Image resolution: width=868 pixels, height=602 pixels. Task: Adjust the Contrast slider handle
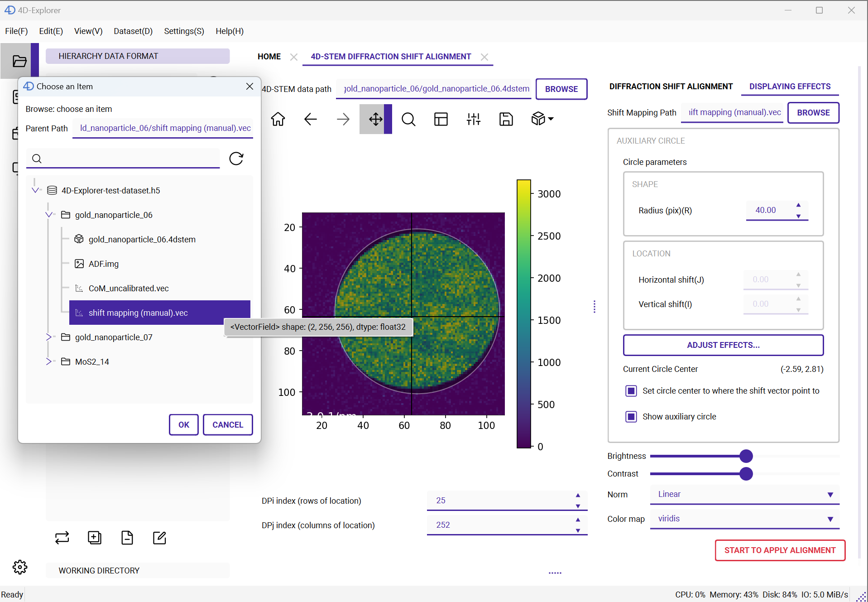pos(746,474)
